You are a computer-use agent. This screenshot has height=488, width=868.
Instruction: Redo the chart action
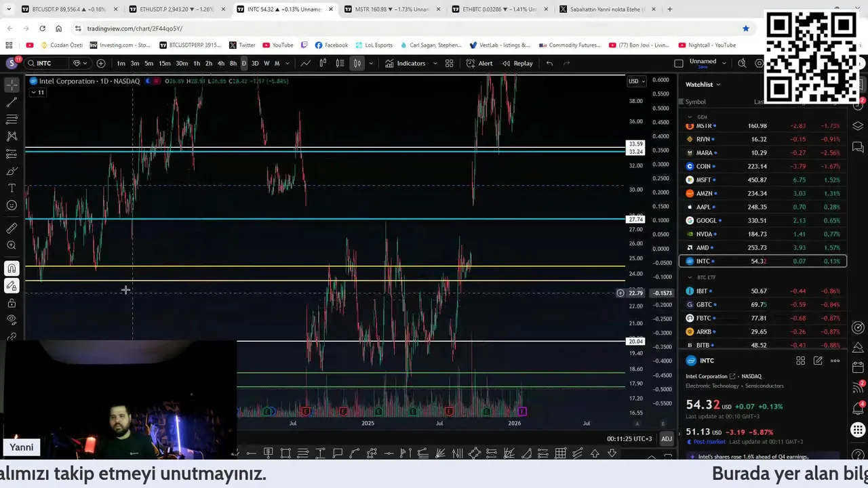[x=567, y=63]
